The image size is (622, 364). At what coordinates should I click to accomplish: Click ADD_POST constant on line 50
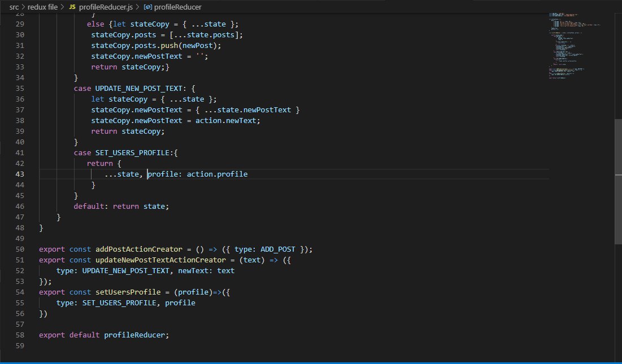[278, 249]
